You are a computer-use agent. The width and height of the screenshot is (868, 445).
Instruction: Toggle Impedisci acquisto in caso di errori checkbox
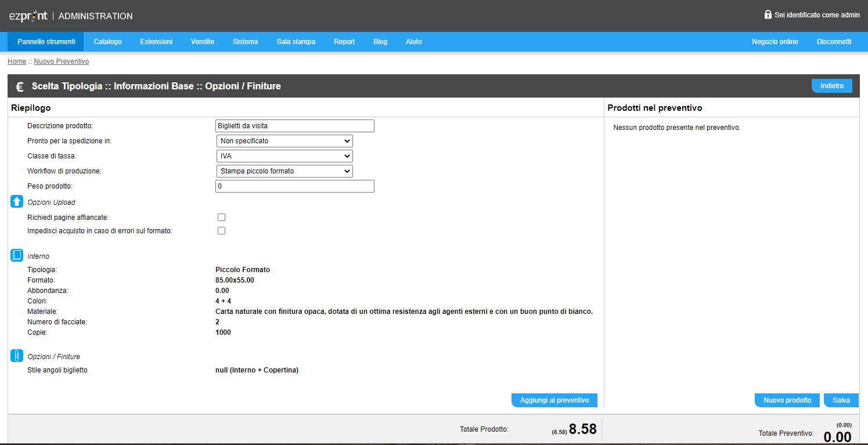tap(221, 230)
